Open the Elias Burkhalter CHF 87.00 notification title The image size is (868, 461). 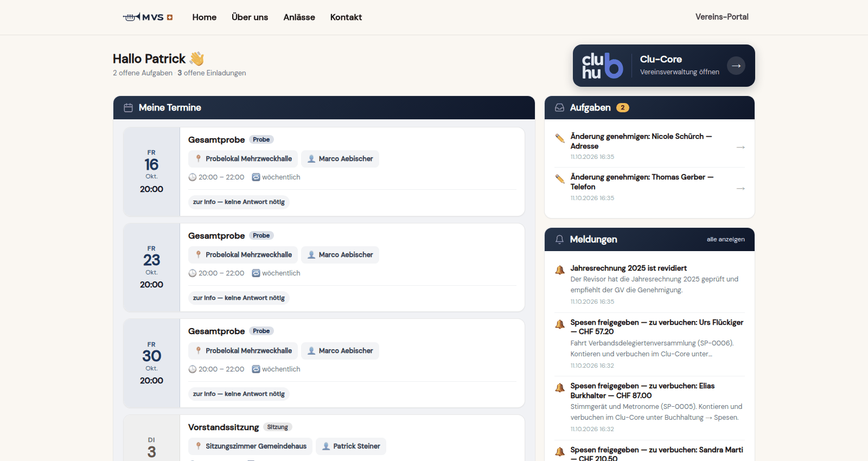pos(642,391)
